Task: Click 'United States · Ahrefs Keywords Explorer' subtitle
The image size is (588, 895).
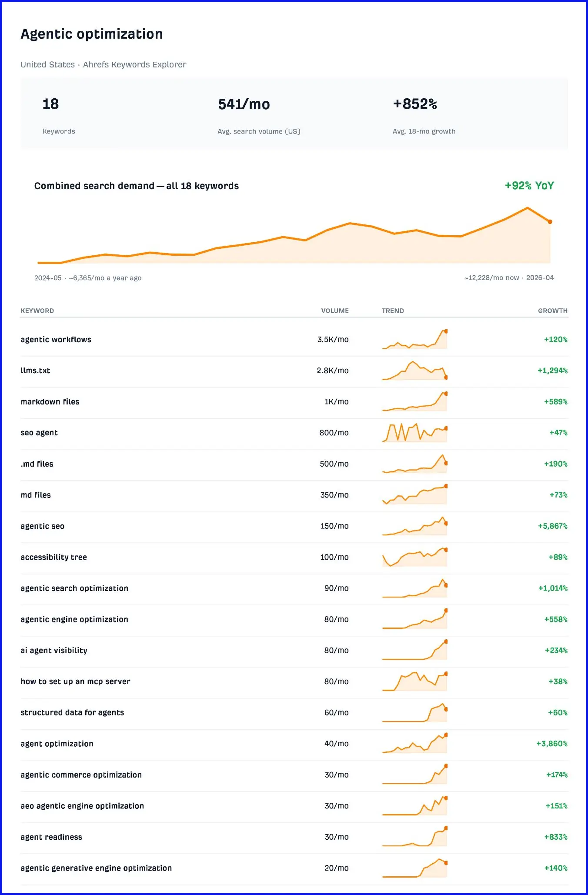Action: coord(104,64)
